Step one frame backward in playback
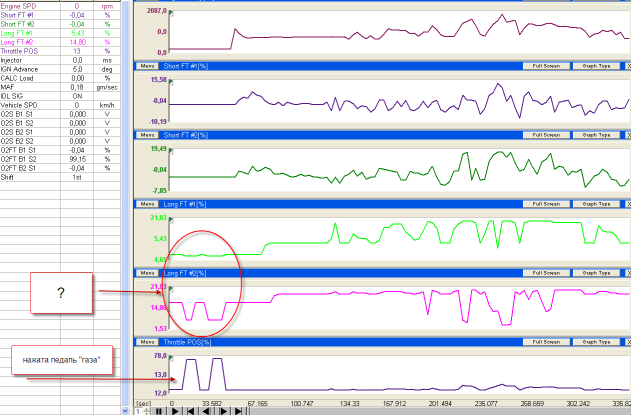This screenshot has width=631, height=415. 204,410
